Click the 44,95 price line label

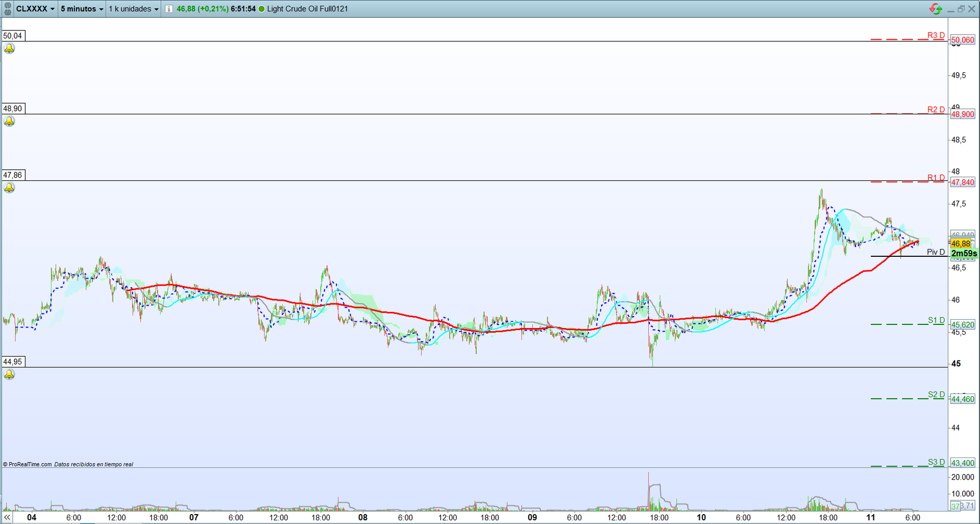point(13,362)
